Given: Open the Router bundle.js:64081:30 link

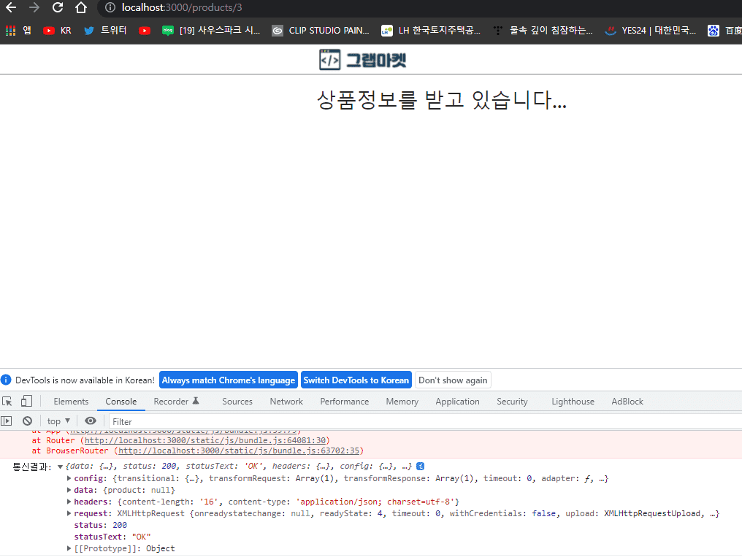Looking at the screenshot, I should pyautogui.click(x=205, y=440).
